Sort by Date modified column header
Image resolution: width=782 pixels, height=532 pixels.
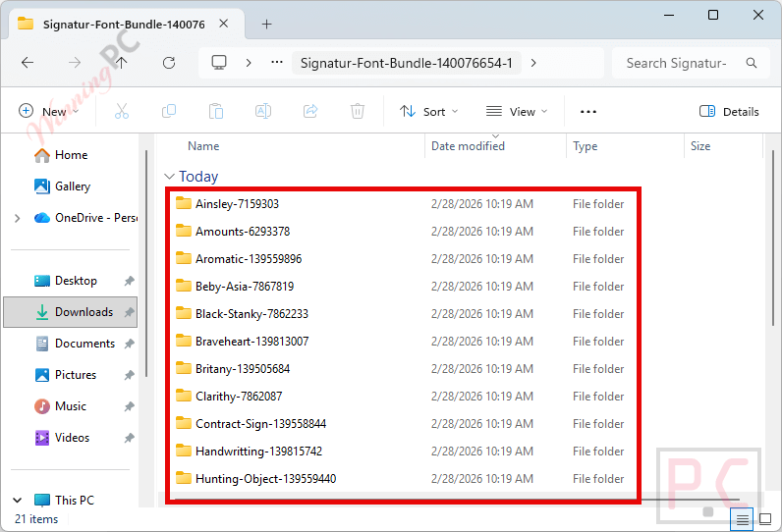tap(469, 146)
